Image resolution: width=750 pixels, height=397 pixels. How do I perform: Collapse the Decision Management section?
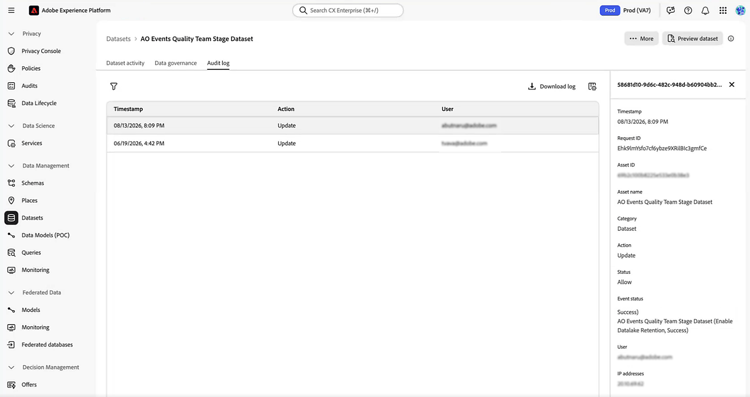pos(11,367)
